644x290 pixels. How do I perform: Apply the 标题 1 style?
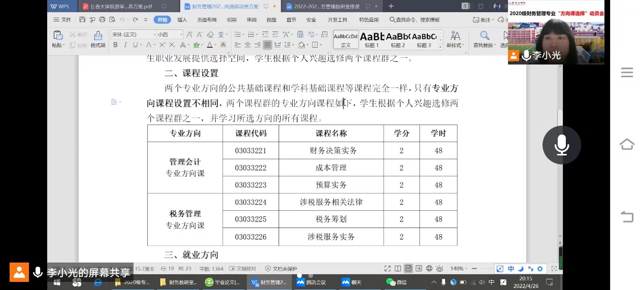coord(372,40)
